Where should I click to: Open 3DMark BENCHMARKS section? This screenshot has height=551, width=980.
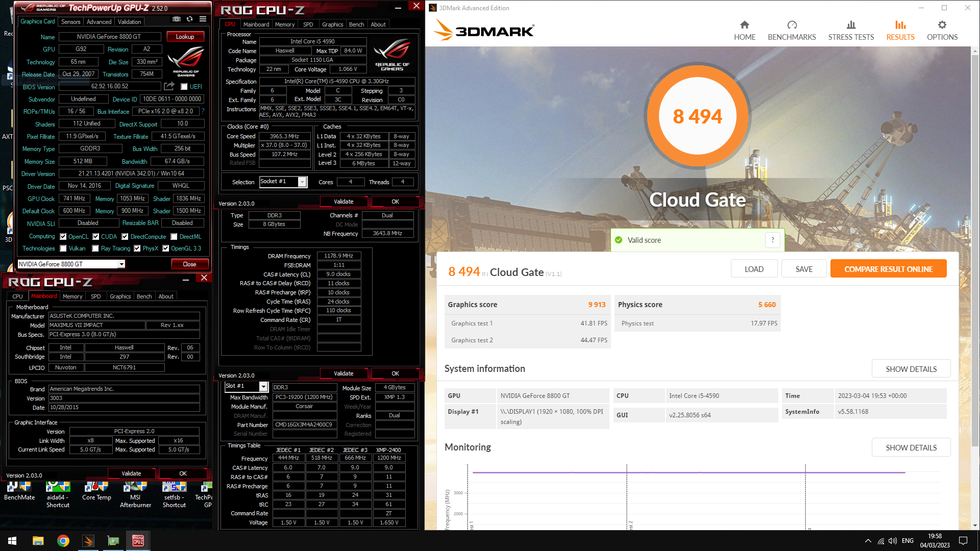pos(792,31)
